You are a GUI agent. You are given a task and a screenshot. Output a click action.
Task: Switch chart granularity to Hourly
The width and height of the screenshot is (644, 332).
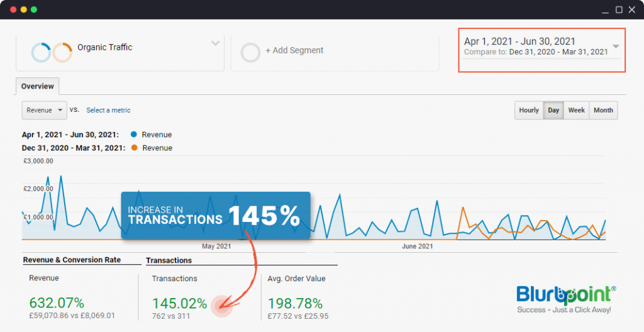tap(528, 110)
